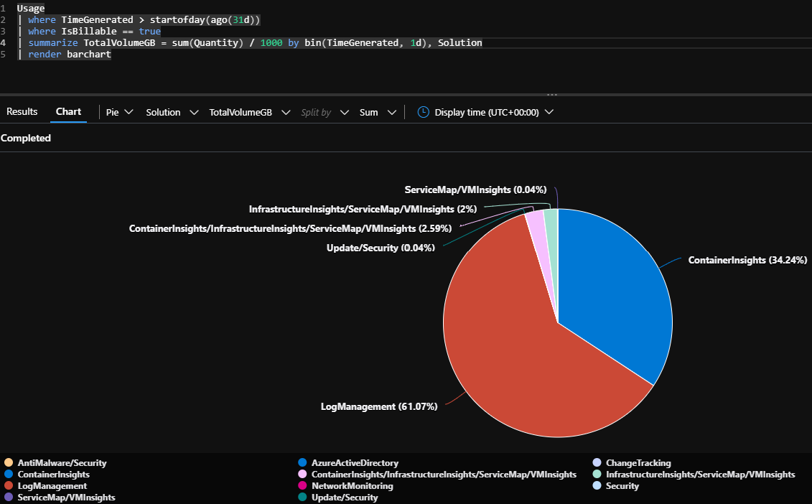The height and width of the screenshot is (504, 812).
Task: Click the AntiMalware/Security color swatch
Action: (7, 462)
